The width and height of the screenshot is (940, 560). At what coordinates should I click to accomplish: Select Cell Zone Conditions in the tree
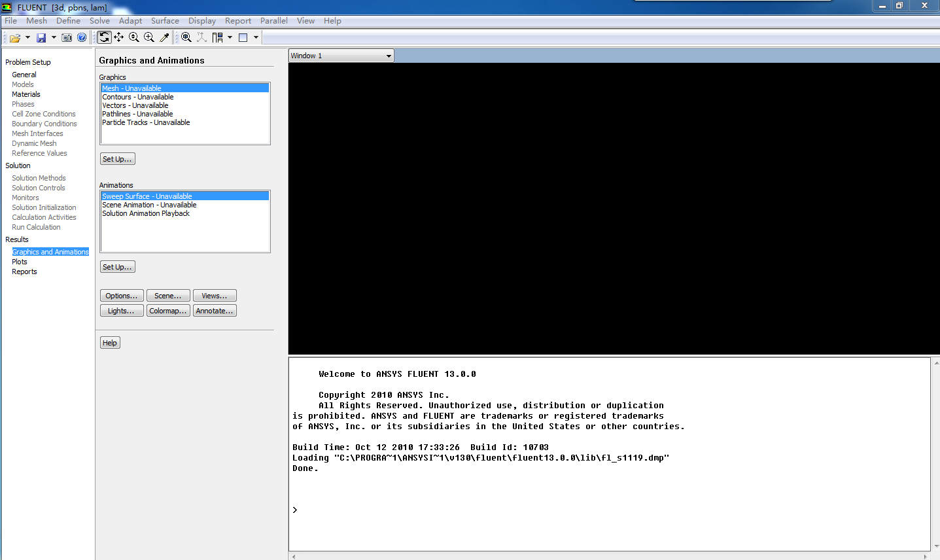(x=44, y=114)
